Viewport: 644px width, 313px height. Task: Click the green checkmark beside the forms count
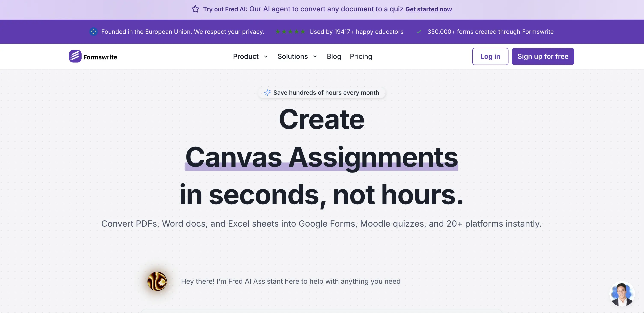click(x=419, y=32)
